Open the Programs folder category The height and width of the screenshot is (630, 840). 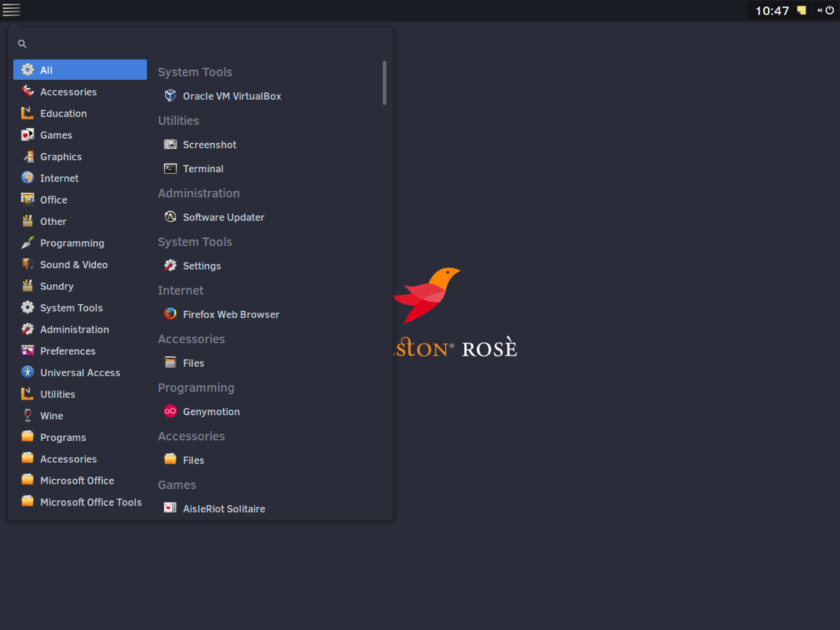[80, 437]
